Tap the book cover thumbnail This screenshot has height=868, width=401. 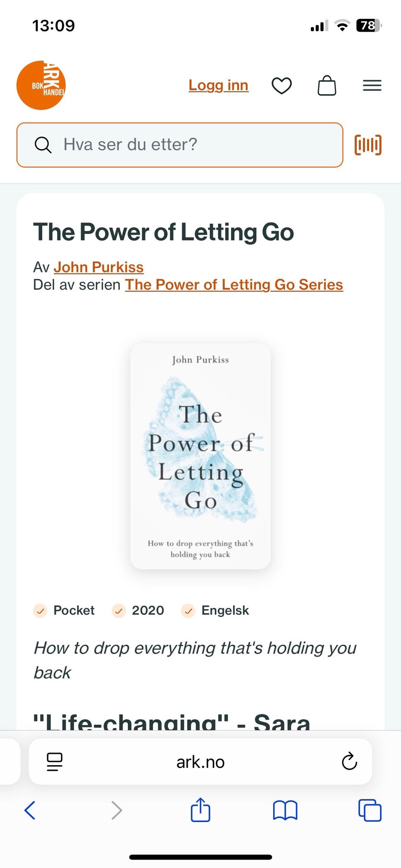point(200,456)
